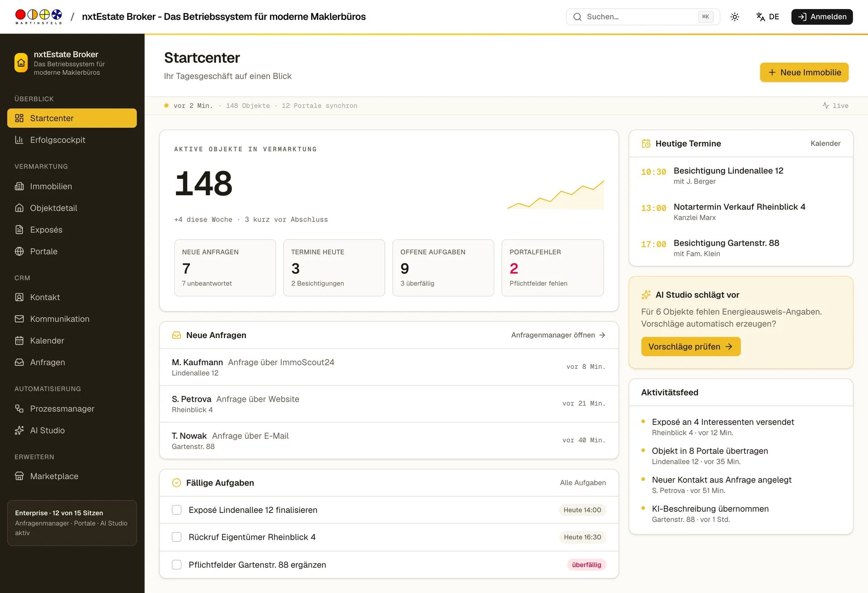868x593 pixels.
Task: Select the Startcenter menu item
Action: click(x=72, y=118)
